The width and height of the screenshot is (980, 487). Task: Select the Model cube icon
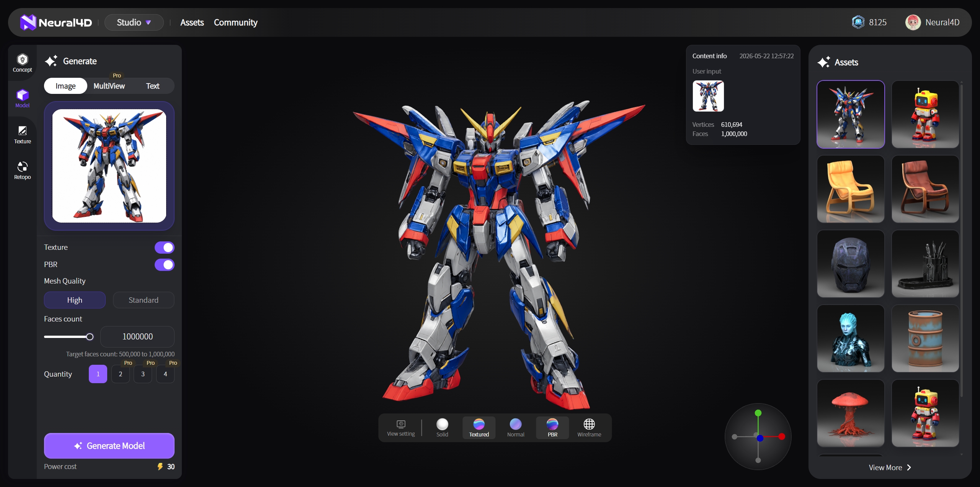pyautogui.click(x=23, y=95)
